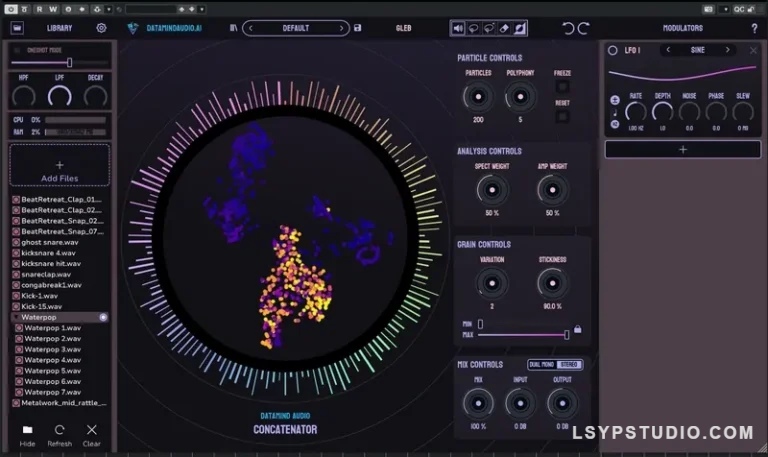768x457 pixels.
Task: Click the host QC button
Action: click(x=739, y=9)
